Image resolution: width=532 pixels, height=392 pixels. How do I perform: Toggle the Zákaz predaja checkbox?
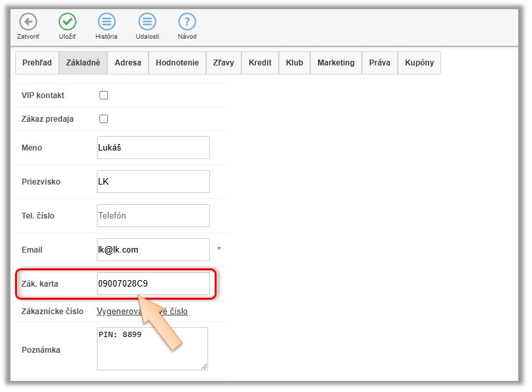(x=103, y=119)
